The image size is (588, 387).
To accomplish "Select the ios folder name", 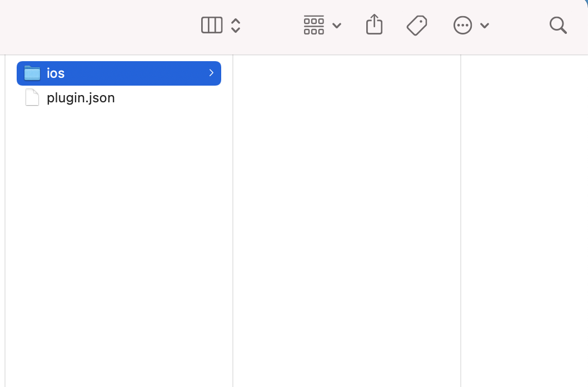I will (56, 73).
